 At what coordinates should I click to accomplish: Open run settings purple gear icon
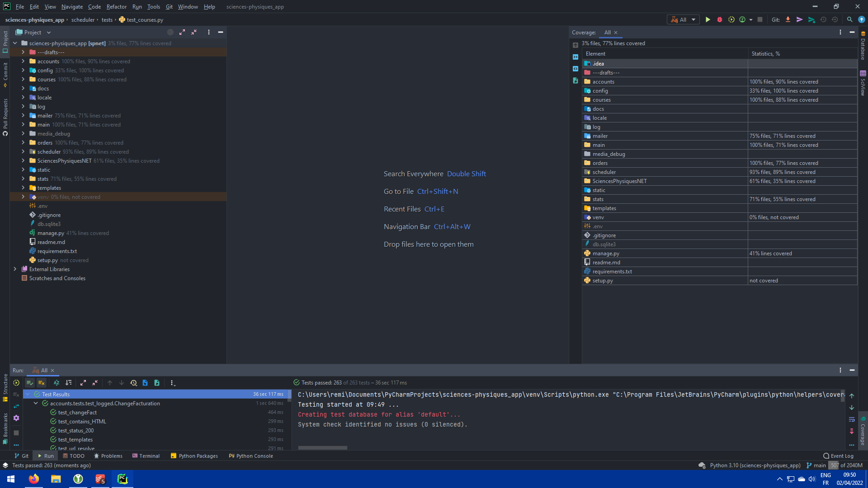pos(16,418)
